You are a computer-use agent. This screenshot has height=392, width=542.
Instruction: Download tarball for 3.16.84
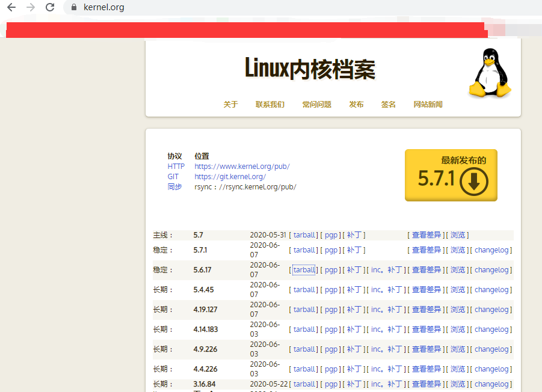click(x=304, y=384)
